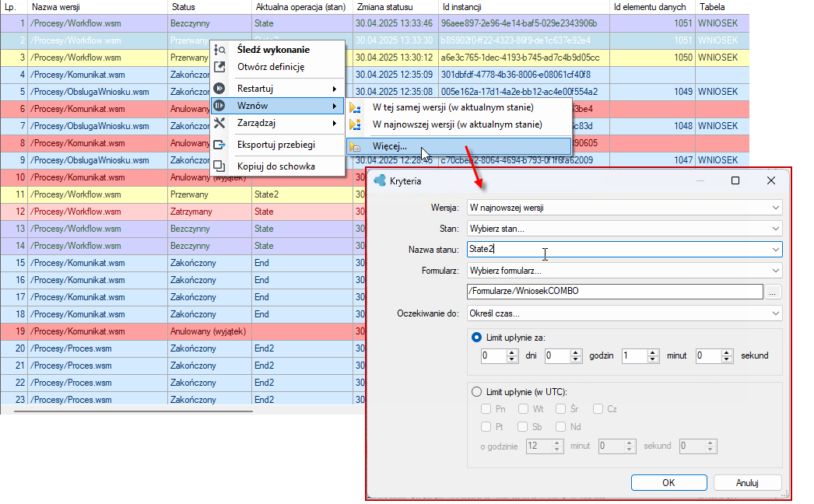Open the Stan dropdown
The image size is (814, 504).
(x=625, y=229)
